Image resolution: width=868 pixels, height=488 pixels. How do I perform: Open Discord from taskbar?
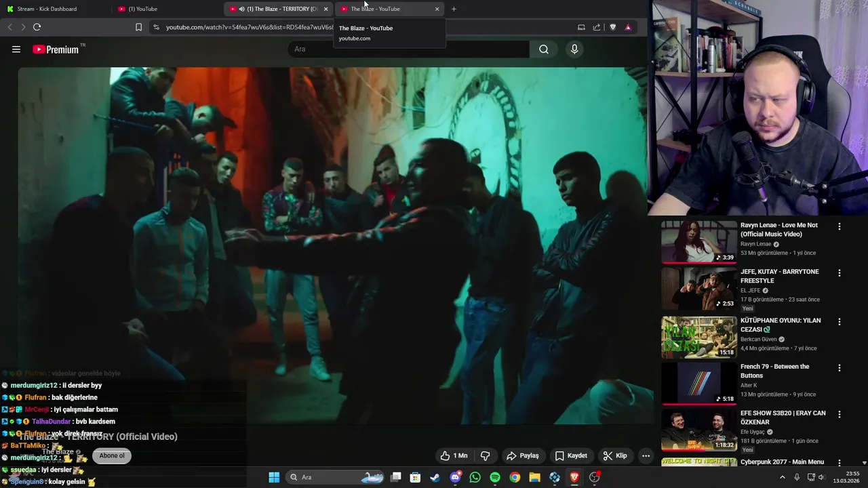pyautogui.click(x=456, y=477)
